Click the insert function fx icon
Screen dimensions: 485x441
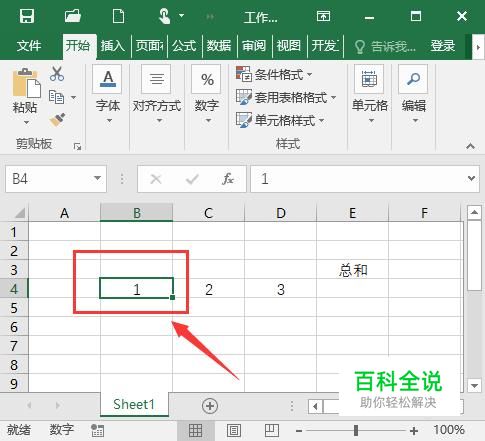[x=228, y=179]
